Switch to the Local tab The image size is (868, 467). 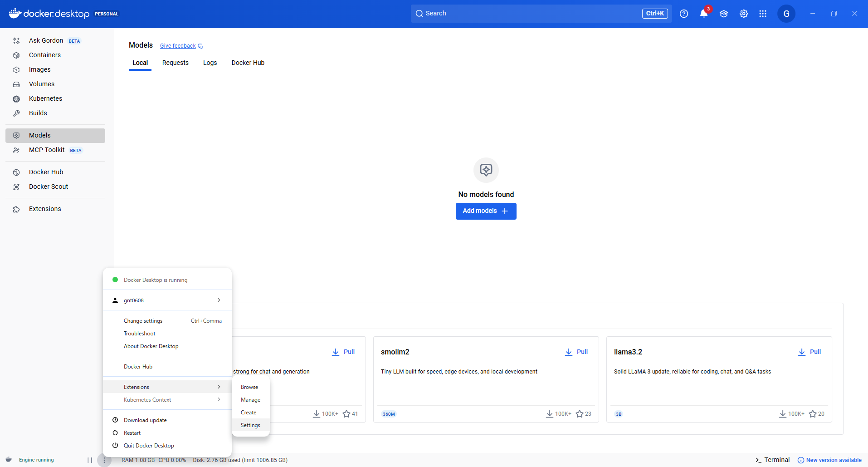tap(140, 63)
